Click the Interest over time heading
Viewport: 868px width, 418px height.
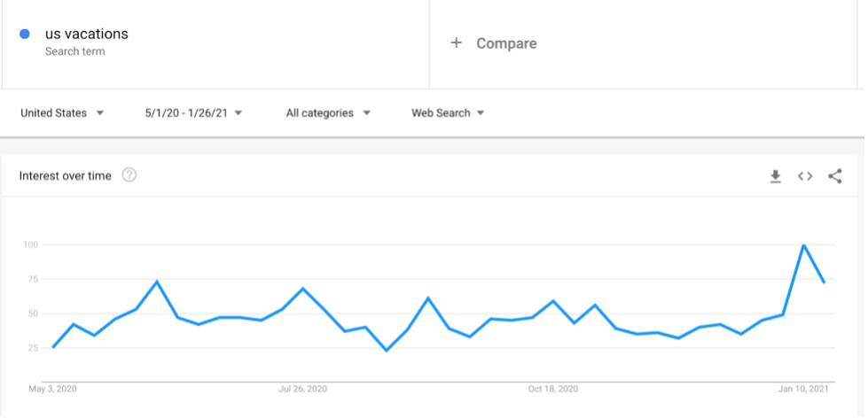(x=66, y=176)
